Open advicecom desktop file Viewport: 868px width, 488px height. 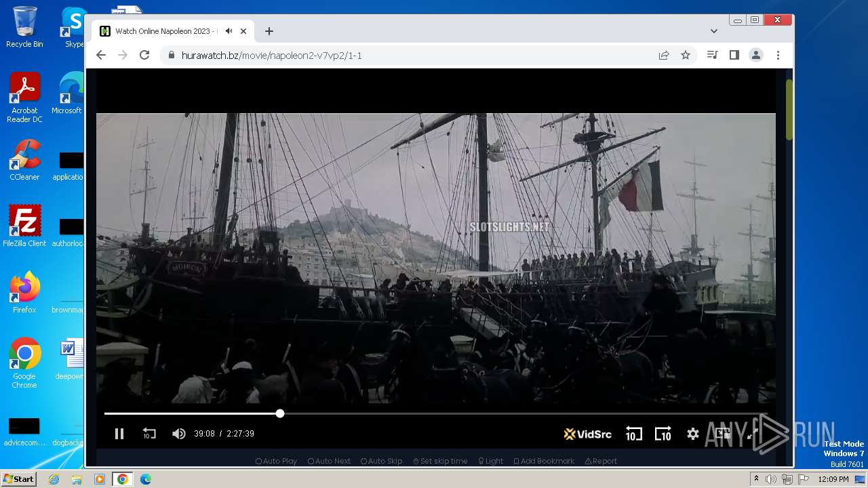coord(24,432)
